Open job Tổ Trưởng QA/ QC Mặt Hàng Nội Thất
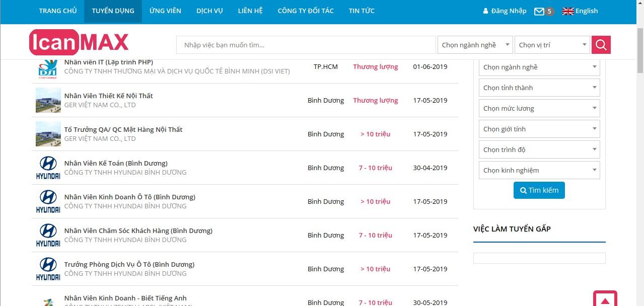The image size is (644, 306). tap(123, 129)
